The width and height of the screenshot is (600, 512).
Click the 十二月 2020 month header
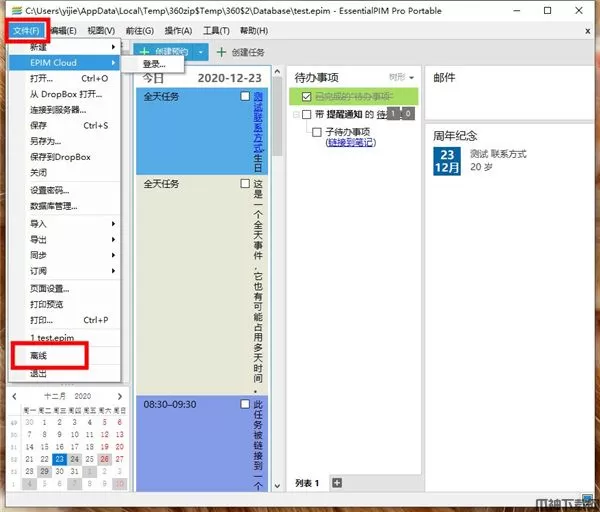point(67,396)
